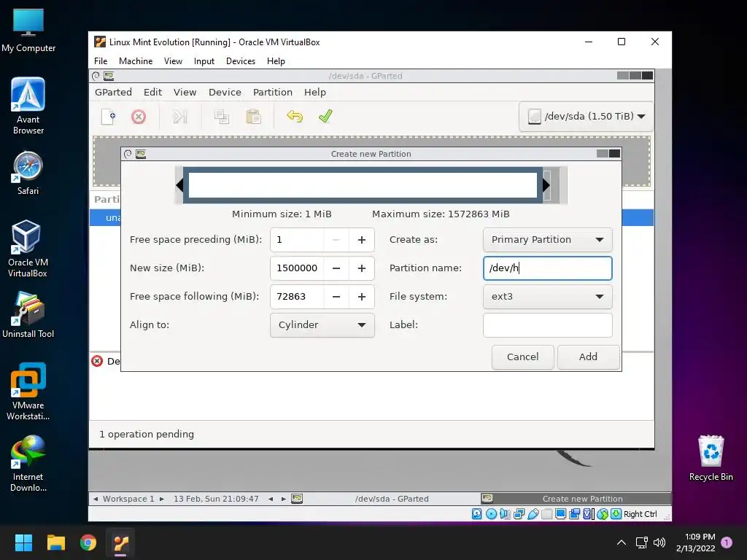Open Uninstall Tool desktop shortcut
The height and width of the screenshot is (560, 747).
28,315
